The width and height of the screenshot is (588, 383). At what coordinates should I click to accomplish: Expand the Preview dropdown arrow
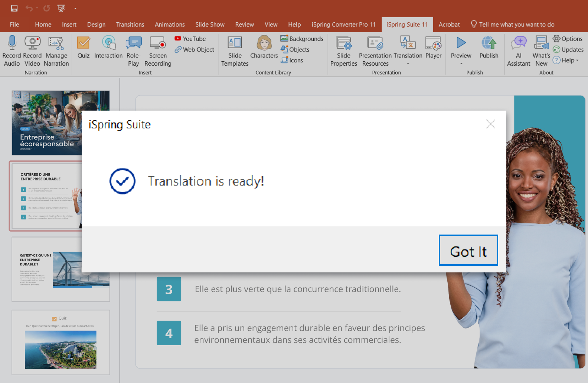pos(461,64)
